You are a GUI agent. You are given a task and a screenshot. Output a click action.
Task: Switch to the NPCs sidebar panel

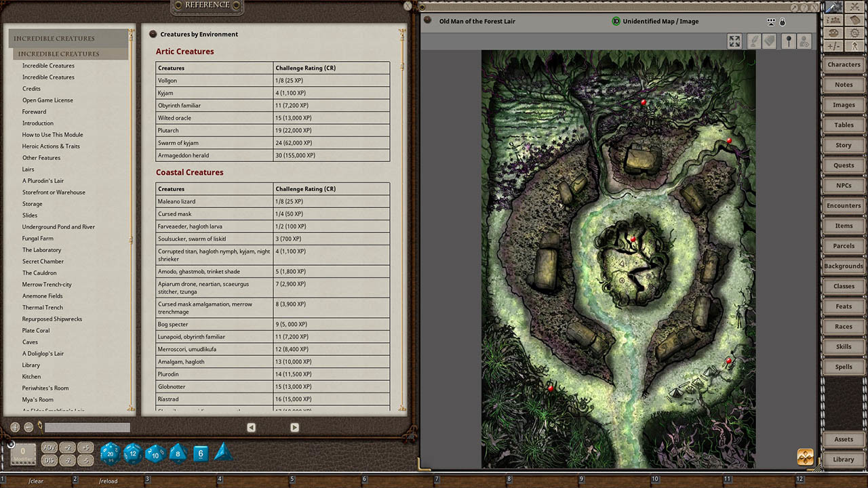[843, 185]
